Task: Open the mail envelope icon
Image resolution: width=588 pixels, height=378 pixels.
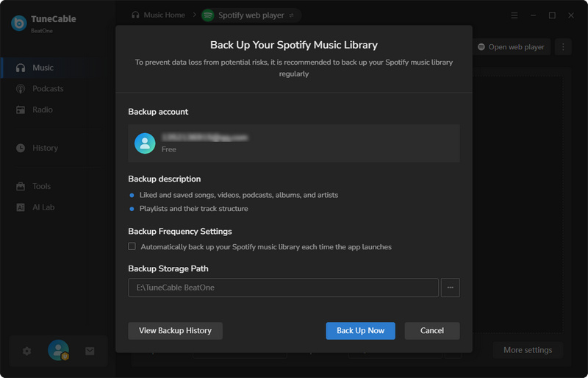Action: 90,351
